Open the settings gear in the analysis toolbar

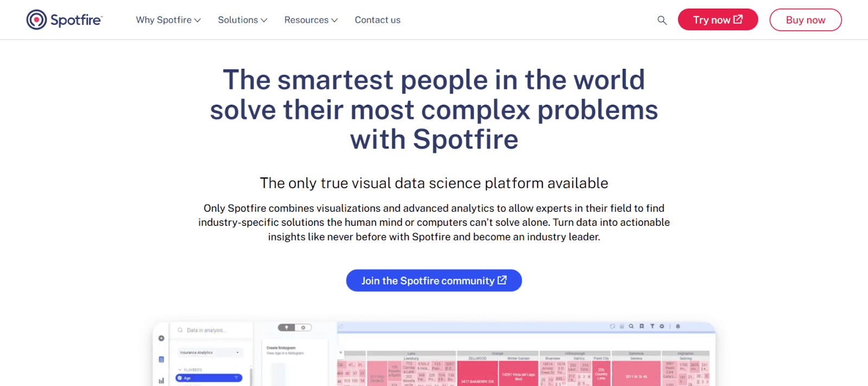point(662,326)
